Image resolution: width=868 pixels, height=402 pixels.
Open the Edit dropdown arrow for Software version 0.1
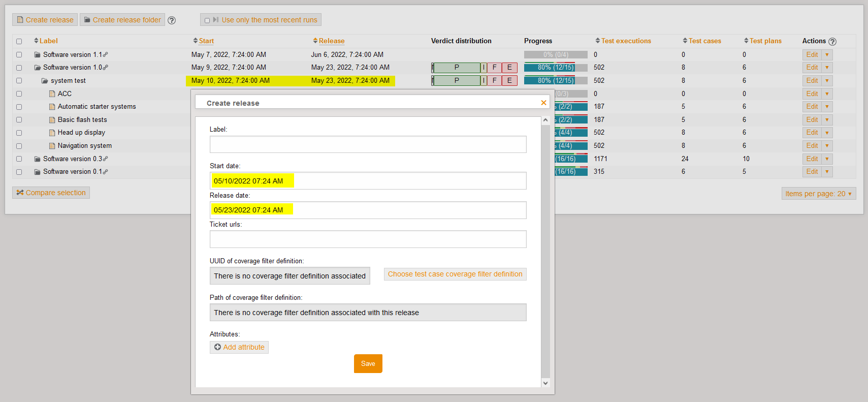(827, 172)
